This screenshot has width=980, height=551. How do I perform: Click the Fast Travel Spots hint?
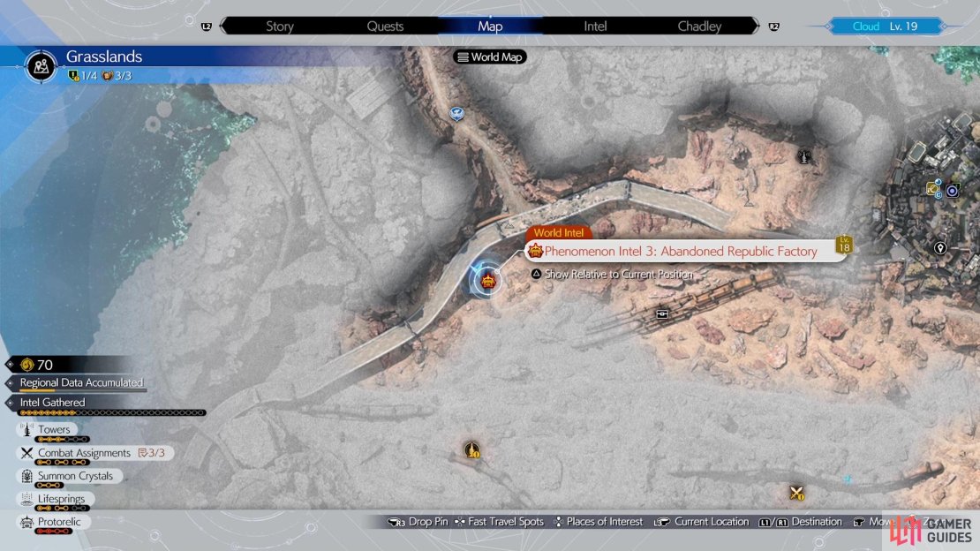click(x=500, y=522)
